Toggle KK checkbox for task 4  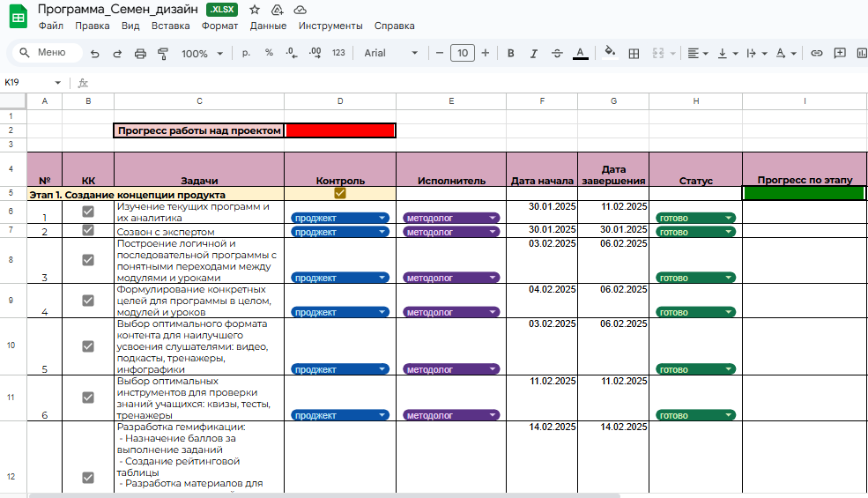click(x=88, y=301)
